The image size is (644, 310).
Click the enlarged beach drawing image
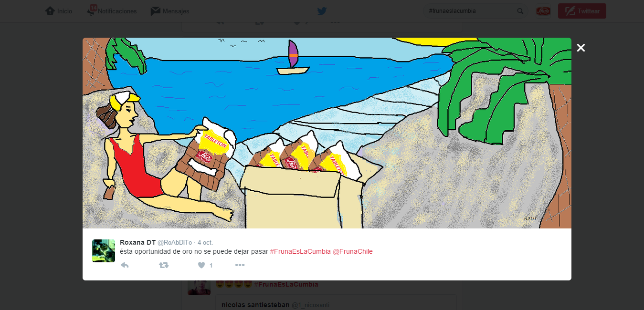(x=327, y=133)
